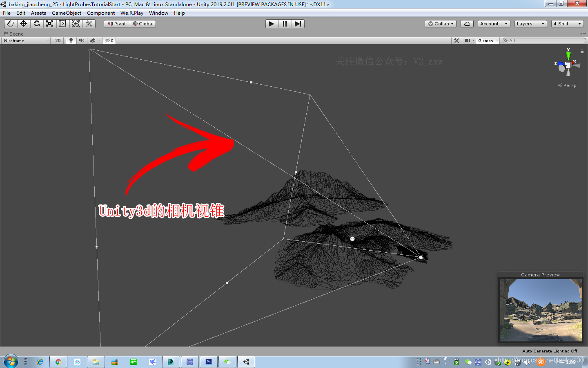Open Photoshop from the taskbar

209,362
